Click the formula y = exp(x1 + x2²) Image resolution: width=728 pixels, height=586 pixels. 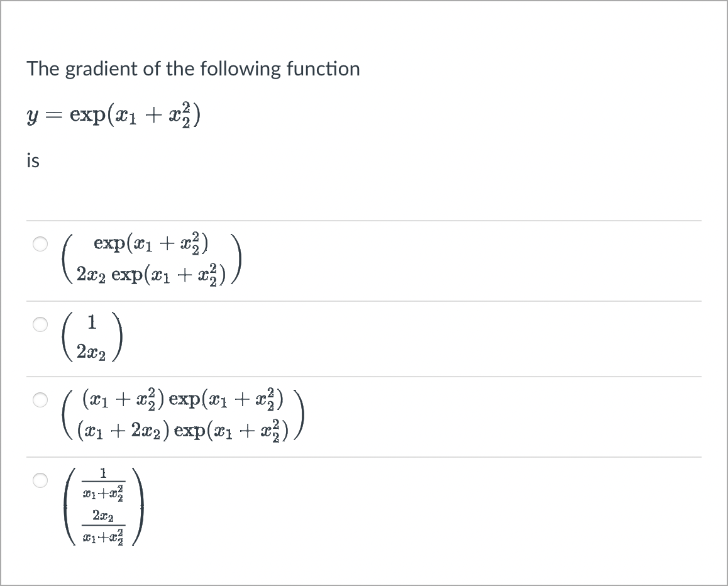click(113, 115)
